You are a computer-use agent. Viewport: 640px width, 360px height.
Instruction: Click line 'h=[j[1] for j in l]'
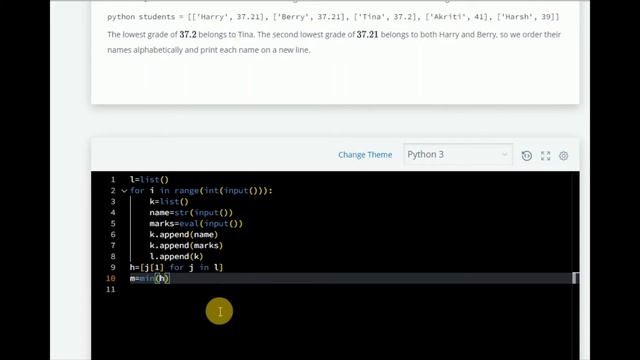pos(176,268)
